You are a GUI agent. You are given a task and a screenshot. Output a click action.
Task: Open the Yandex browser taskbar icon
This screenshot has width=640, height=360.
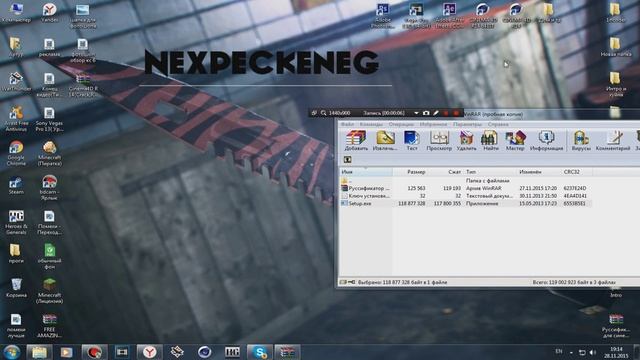tap(149, 352)
